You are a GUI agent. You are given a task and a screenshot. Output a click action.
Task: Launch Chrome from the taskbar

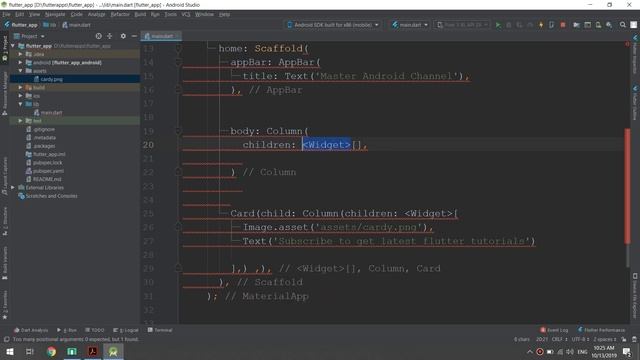click(x=51, y=351)
